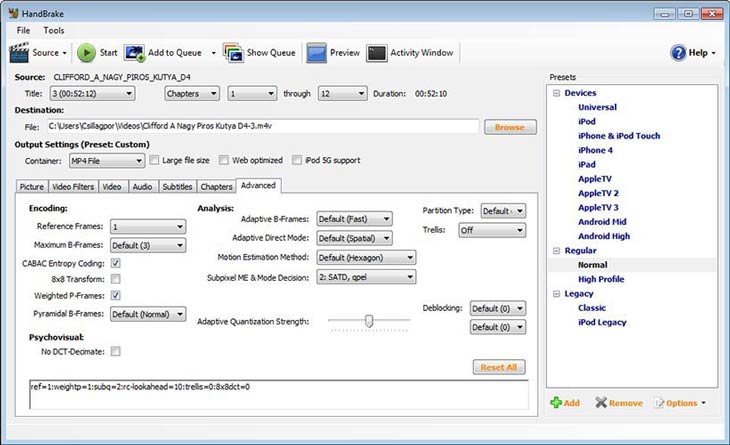Collapse the Legacy preset group
Screen dimensions: 730x445
click(x=556, y=294)
